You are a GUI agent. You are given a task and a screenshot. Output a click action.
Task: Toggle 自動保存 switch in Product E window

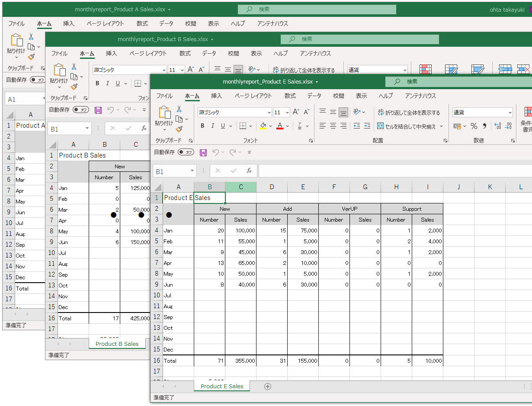[x=186, y=152]
